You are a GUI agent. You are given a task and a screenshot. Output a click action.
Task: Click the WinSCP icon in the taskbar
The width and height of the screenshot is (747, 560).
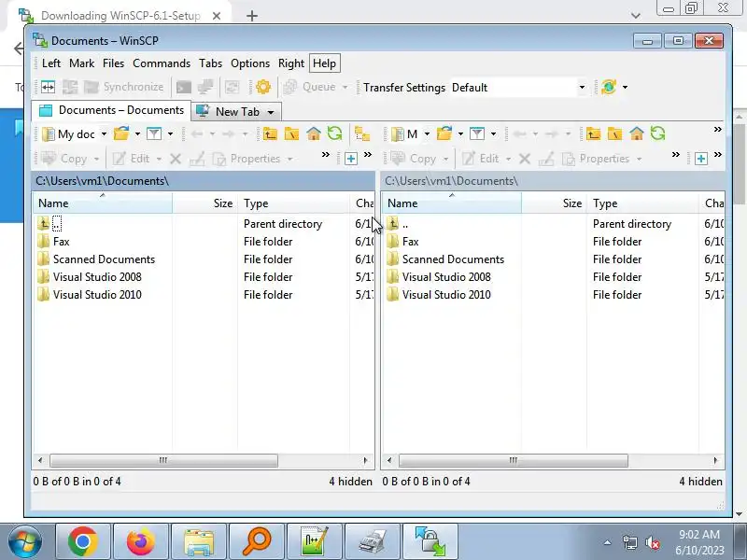430,541
